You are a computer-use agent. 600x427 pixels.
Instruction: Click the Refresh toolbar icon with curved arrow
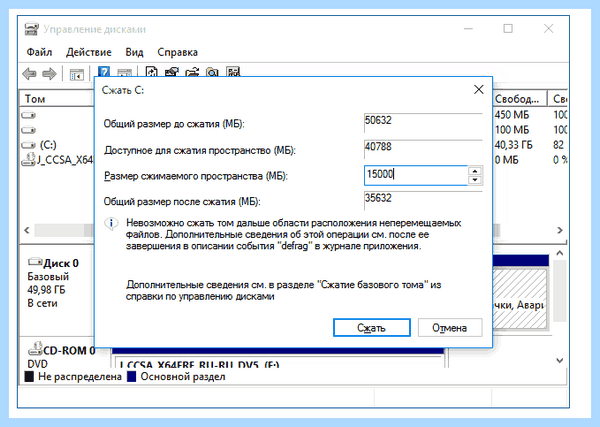tap(152, 72)
